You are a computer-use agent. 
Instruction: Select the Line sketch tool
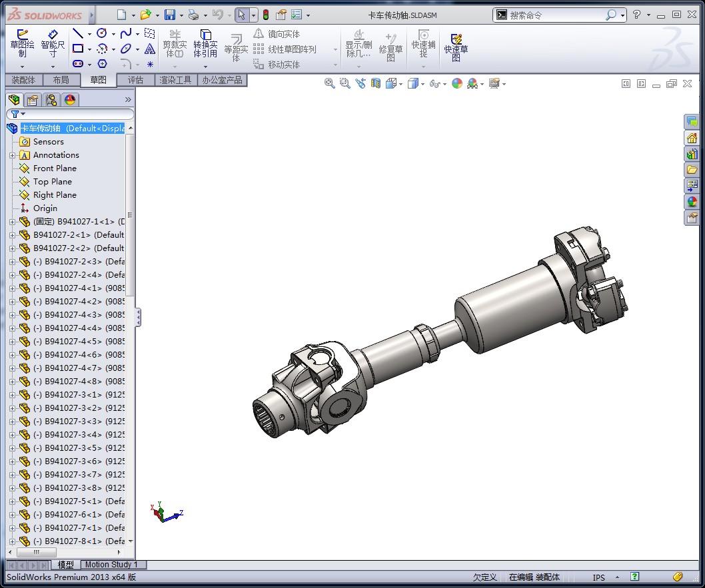point(78,33)
